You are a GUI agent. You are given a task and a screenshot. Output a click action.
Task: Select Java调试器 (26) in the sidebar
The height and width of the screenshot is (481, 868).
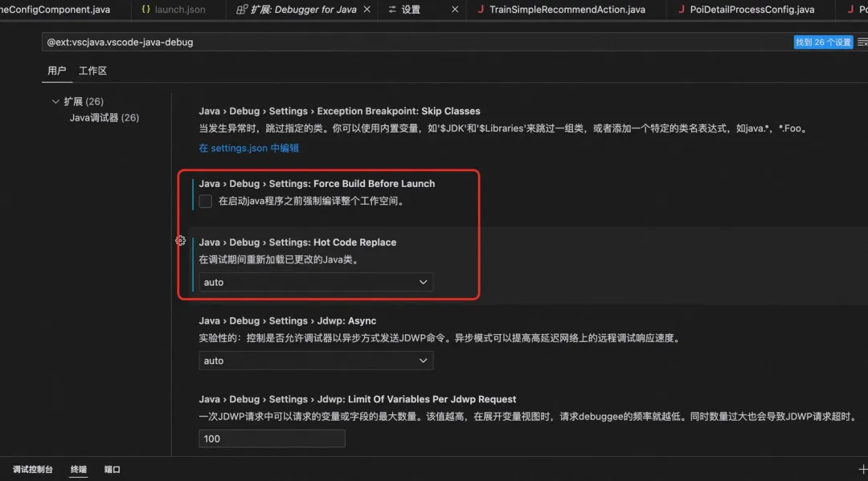(x=103, y=117)
